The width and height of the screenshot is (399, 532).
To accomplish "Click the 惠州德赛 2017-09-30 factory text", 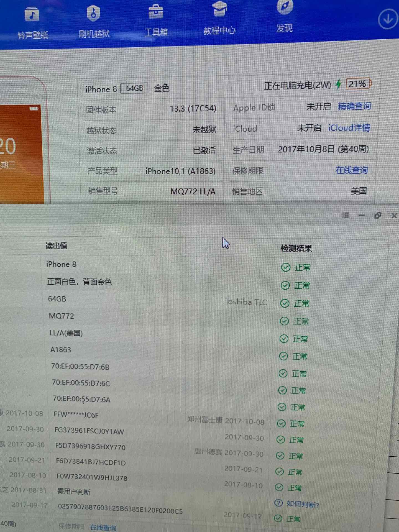I will pyautogui.click(x=229, y=453).
